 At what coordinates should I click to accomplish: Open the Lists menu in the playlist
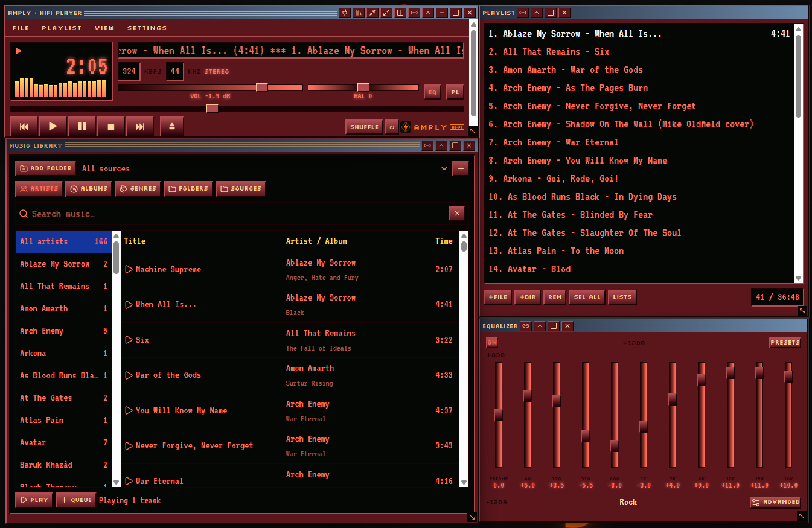click(622, 297)
